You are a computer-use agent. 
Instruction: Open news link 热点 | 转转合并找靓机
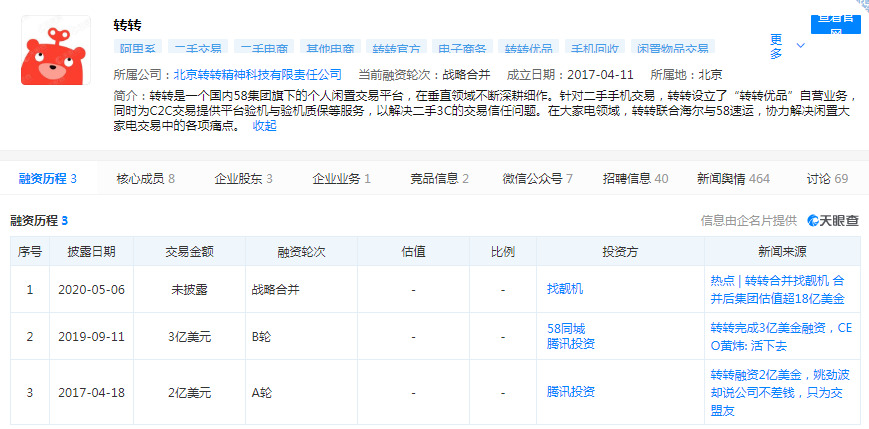pyautogui.click(x=778, y=289)
